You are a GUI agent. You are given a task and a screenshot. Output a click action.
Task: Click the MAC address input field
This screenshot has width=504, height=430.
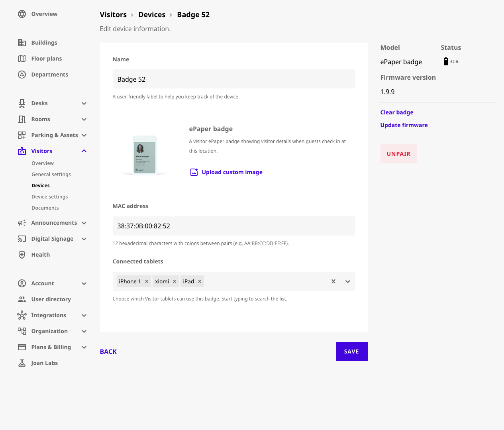234,226
